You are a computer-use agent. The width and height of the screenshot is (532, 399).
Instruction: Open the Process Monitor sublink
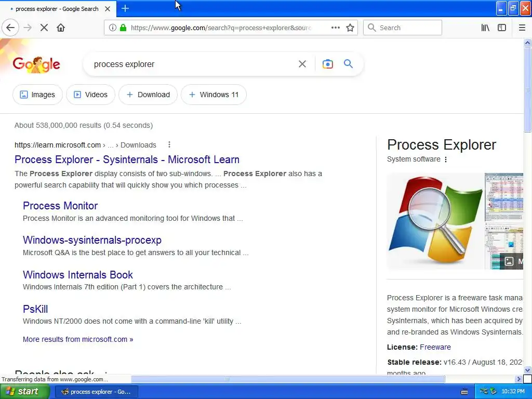click(x=60, y=206)
